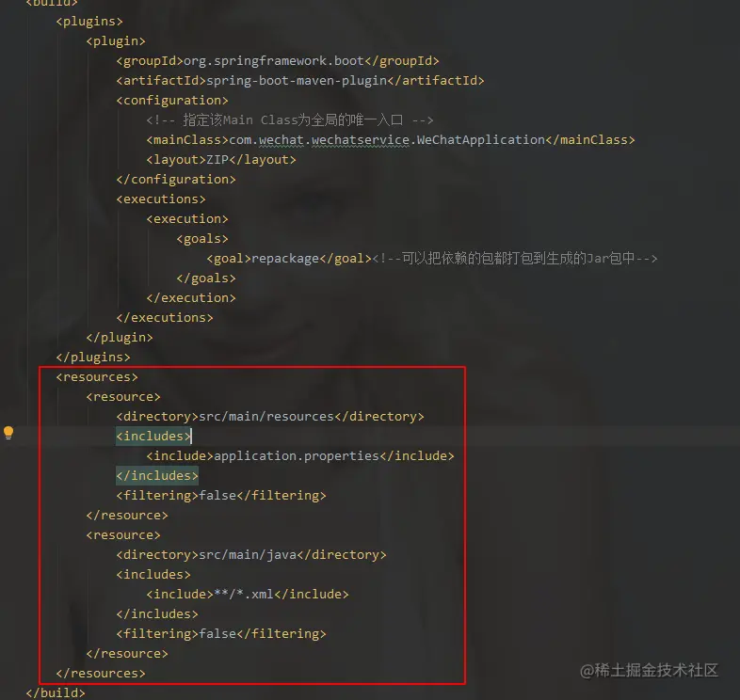Viewport: 740px width, 700px height.
Task: Click the repackage goal text
Action: tap(285, 259)
